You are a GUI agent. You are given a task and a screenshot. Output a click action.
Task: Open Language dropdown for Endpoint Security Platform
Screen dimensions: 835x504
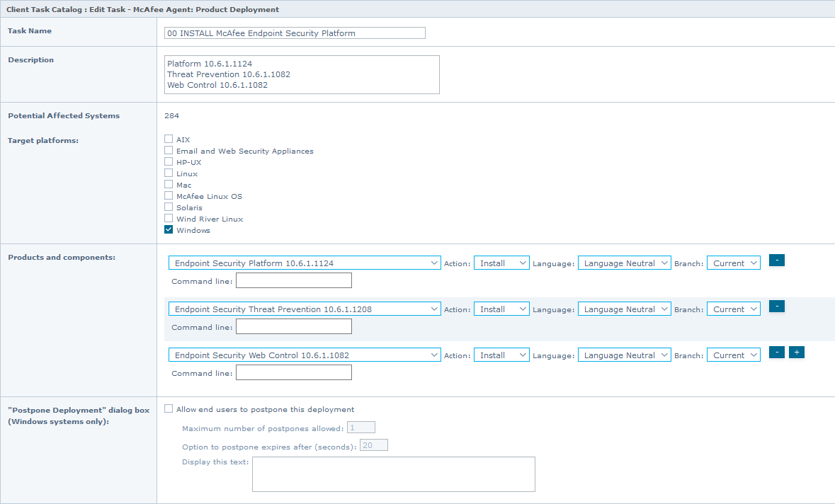pos(624,263)
